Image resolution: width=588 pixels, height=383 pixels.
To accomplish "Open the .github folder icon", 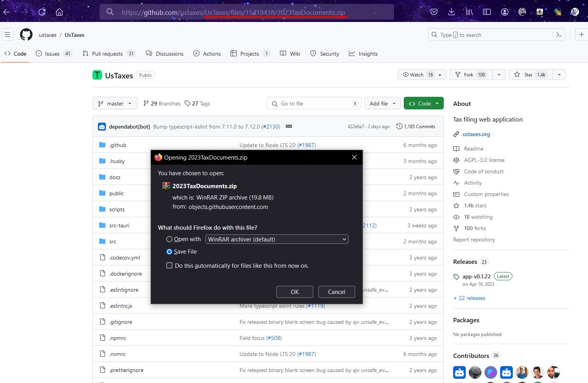I will (x=102, y=145).
